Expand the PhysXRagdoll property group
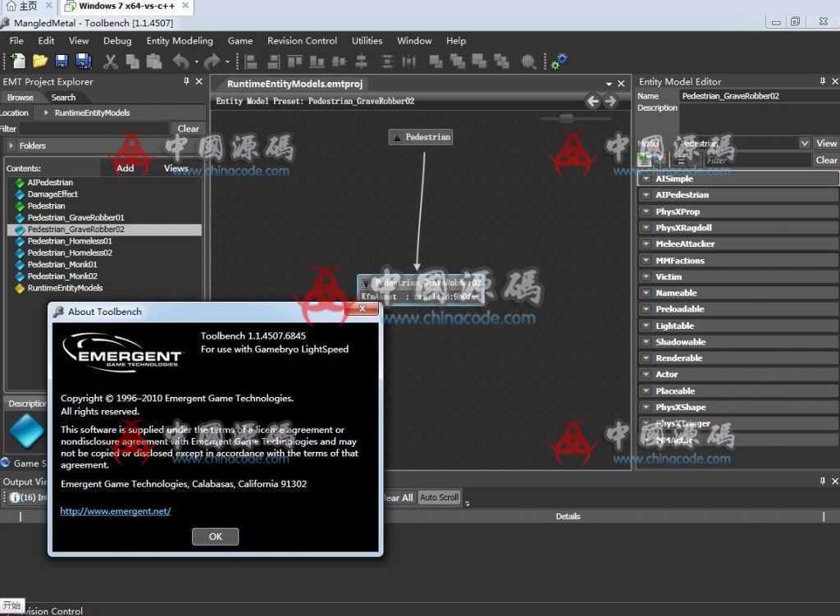Screen dimensions: 840x616 [x=646, y=227]
